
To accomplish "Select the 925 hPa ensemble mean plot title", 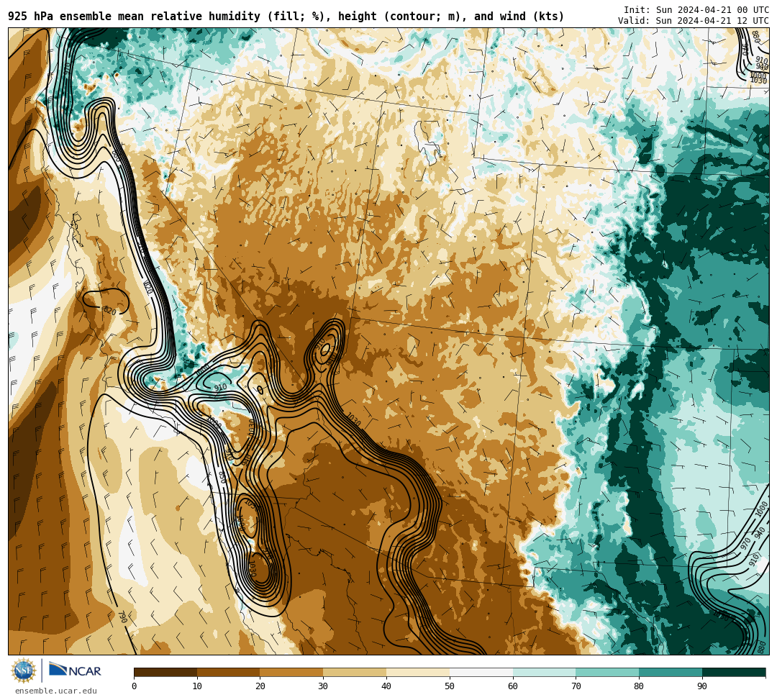I will [286, 17].
